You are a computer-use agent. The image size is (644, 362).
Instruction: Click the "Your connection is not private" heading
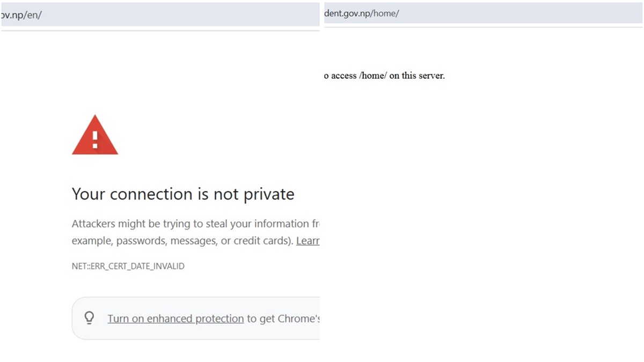tap(183, 194)
